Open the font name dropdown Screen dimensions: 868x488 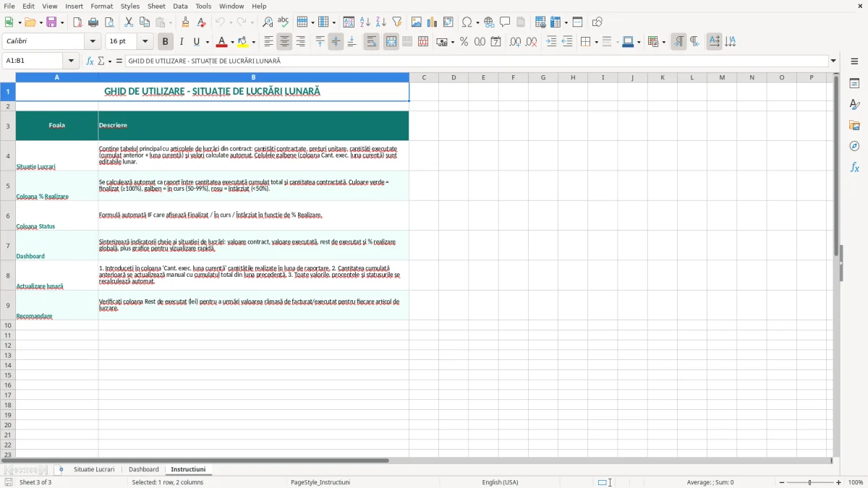coord(93,42)
